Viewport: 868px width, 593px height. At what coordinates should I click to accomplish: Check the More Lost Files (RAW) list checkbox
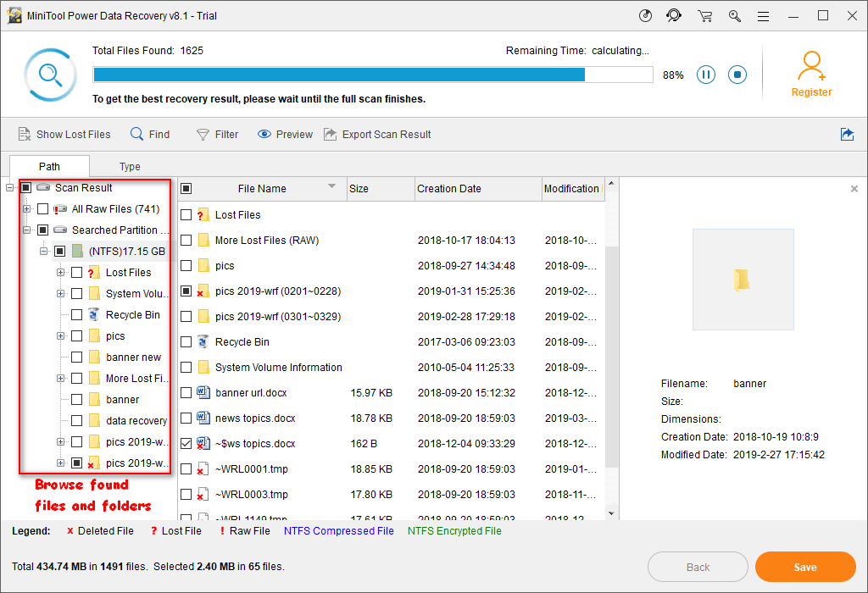click(186, 240)
